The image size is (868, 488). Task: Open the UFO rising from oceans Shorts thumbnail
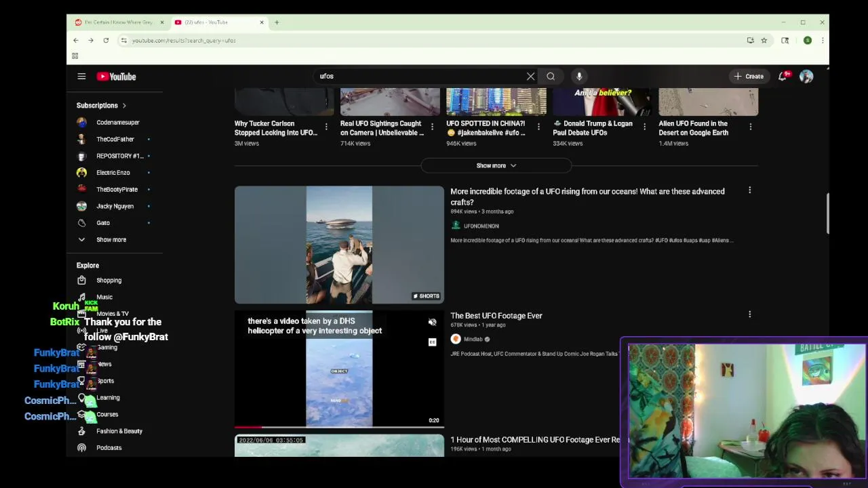[339, 245]
